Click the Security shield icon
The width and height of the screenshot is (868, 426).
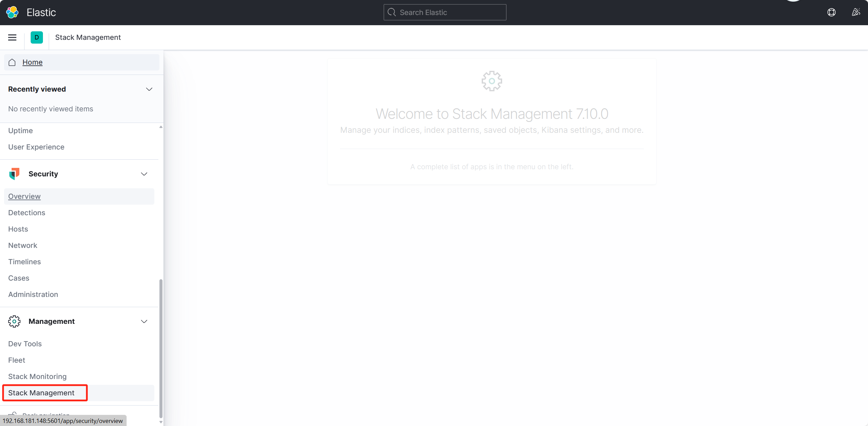(x=14, y=174)
